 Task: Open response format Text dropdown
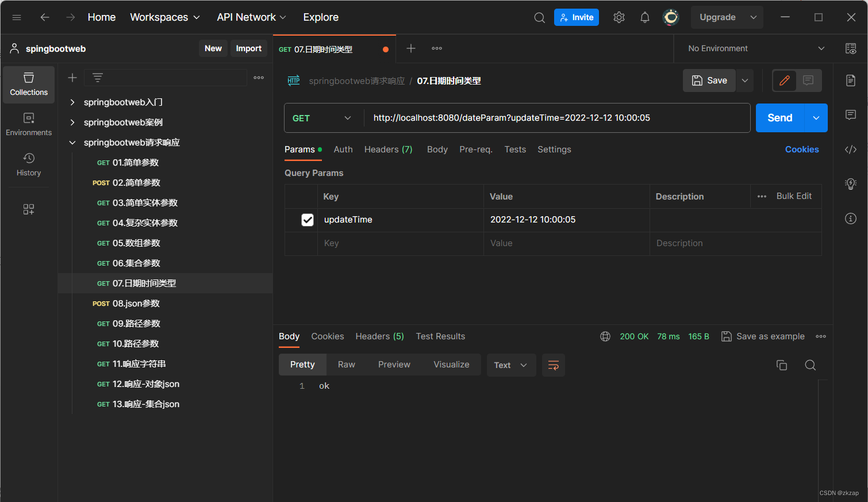click(511, 365)
